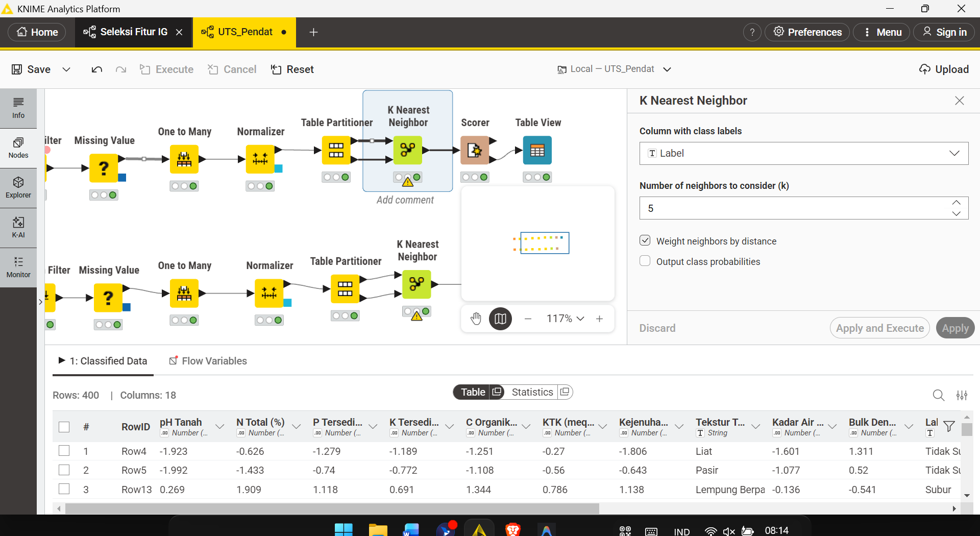This screenshot has width=980, height=536.
Task: Click the table search magnifier icon
Action: coord(938,395)
